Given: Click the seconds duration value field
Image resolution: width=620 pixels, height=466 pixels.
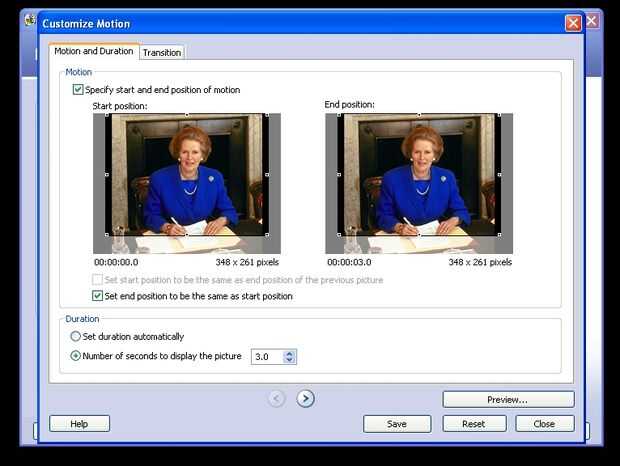Looking at the screenshot, I should coord(267,357).
